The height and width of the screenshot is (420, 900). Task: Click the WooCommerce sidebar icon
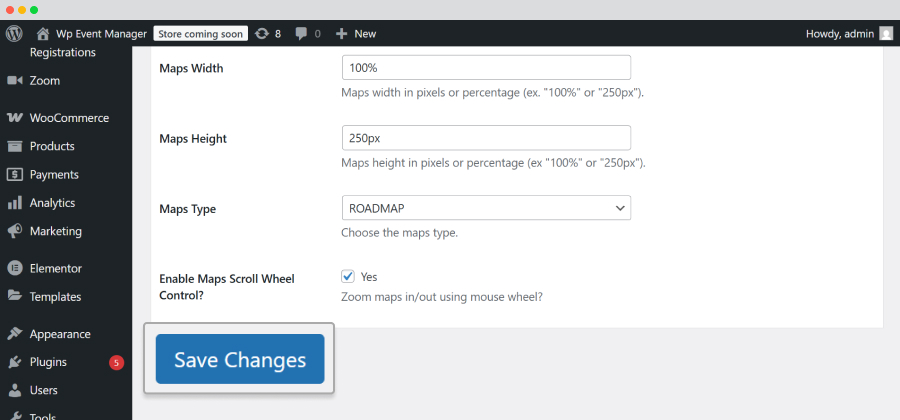tap(14, 118)
